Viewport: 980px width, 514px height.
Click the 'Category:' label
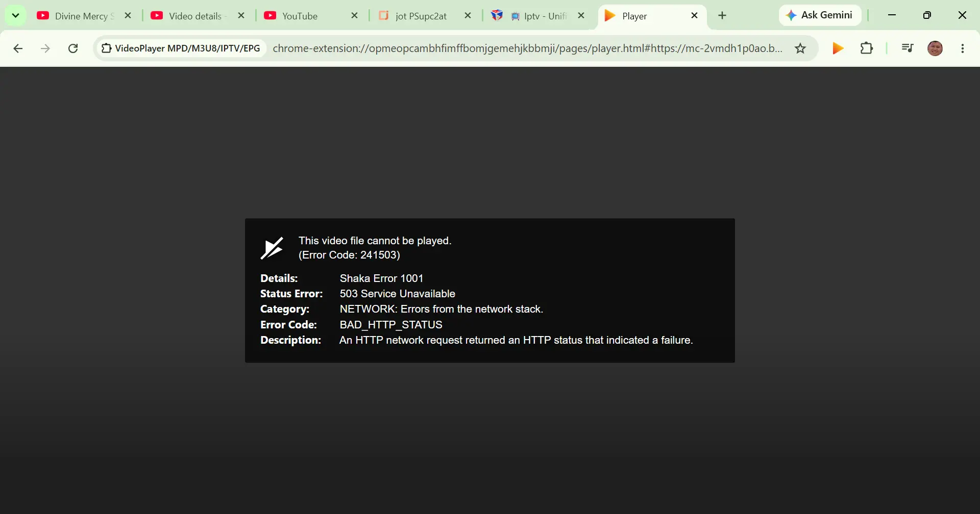[x=285, y=309]
